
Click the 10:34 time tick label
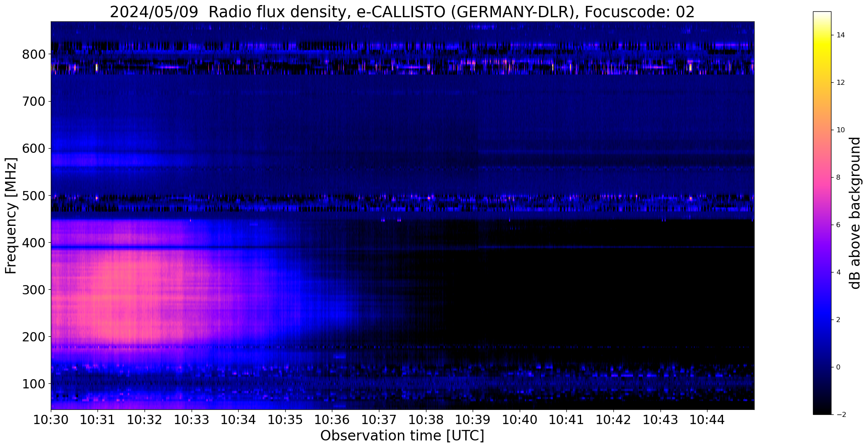coord(239,420)
